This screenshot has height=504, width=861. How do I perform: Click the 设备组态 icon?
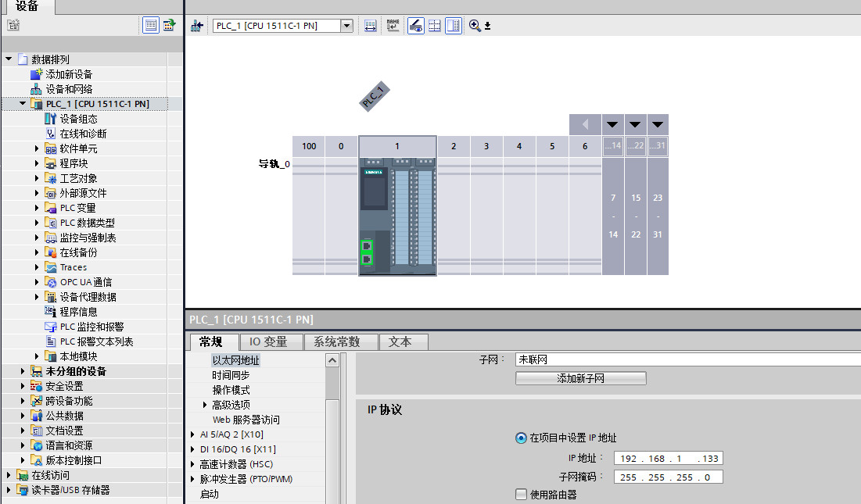point(51,119)
